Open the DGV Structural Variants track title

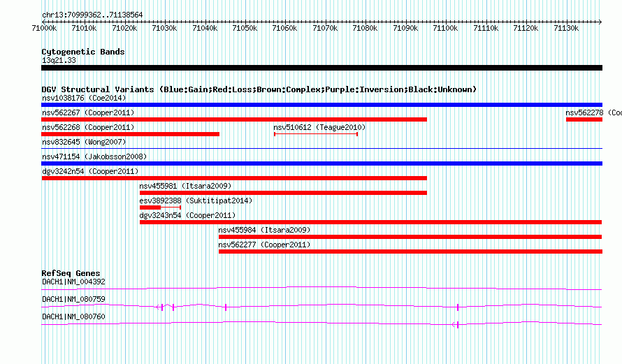259,89
